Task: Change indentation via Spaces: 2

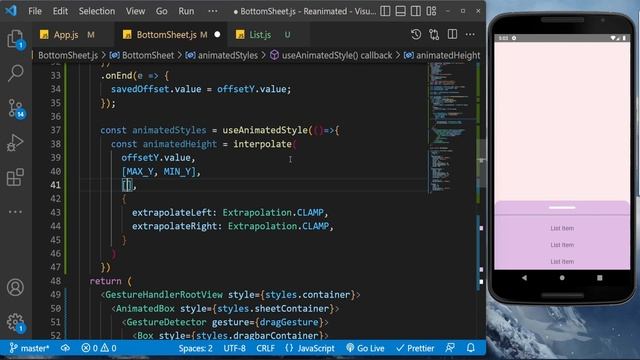Action: [196, 348]
